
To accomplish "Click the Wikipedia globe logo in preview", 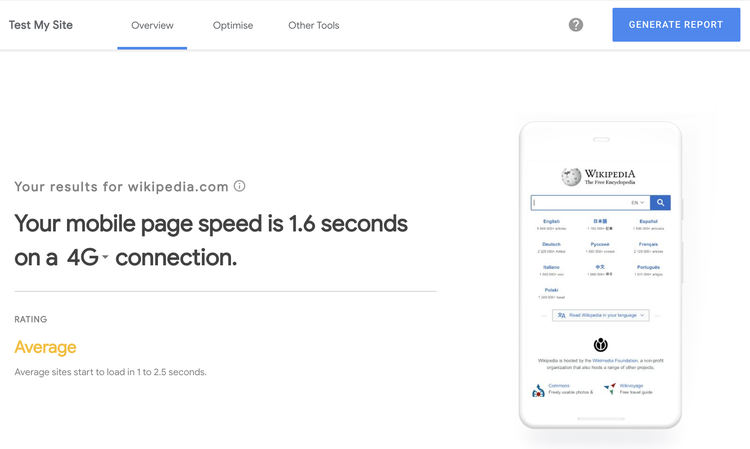I will tap(571, 177).
